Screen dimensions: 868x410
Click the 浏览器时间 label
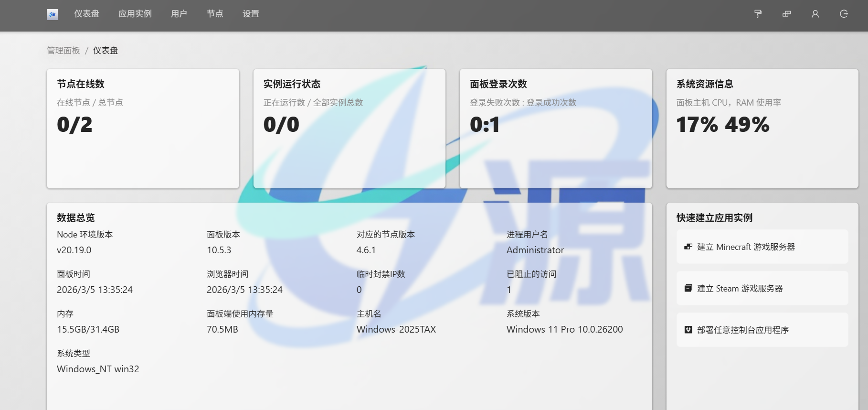(x=228, y=274)
